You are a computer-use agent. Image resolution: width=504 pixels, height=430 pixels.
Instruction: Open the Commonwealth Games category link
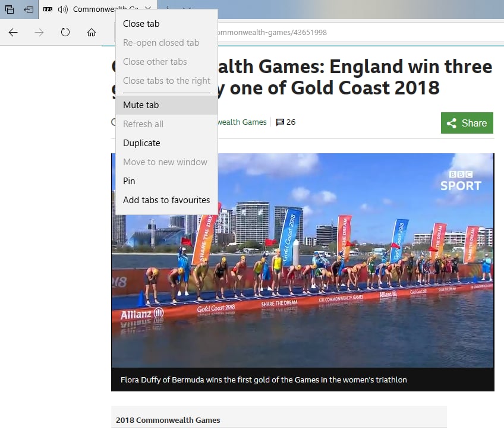(242, 122)
